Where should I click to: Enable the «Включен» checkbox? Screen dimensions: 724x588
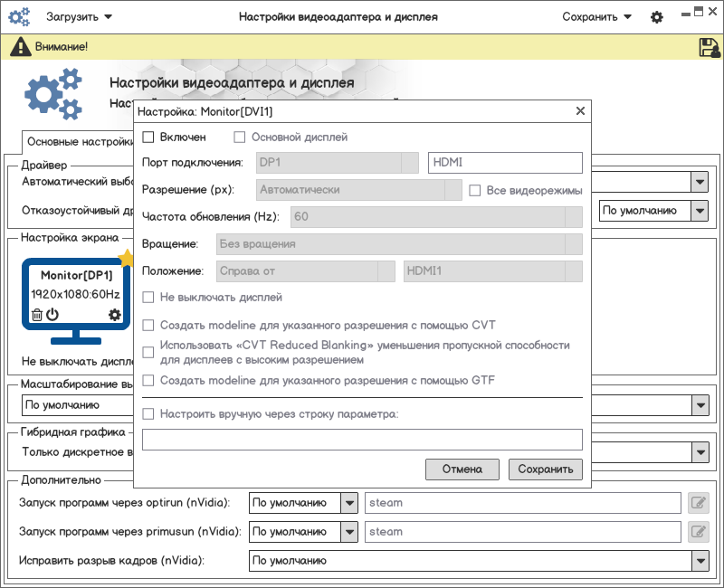click(148, 138)
